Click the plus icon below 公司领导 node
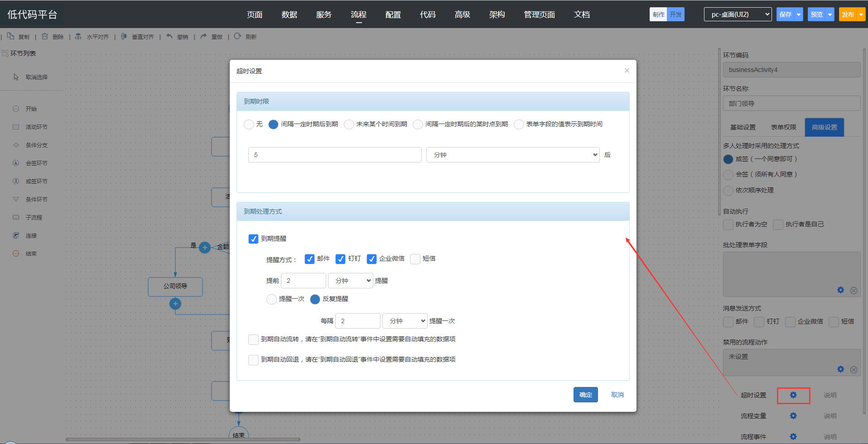Viewport: 868px width, 444px height. [175, 304]
